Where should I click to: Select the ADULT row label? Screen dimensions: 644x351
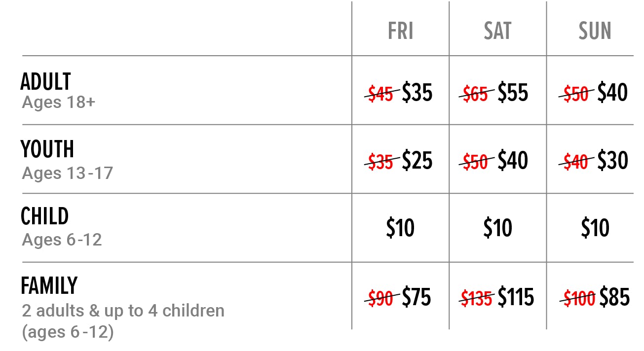point(46,82)
